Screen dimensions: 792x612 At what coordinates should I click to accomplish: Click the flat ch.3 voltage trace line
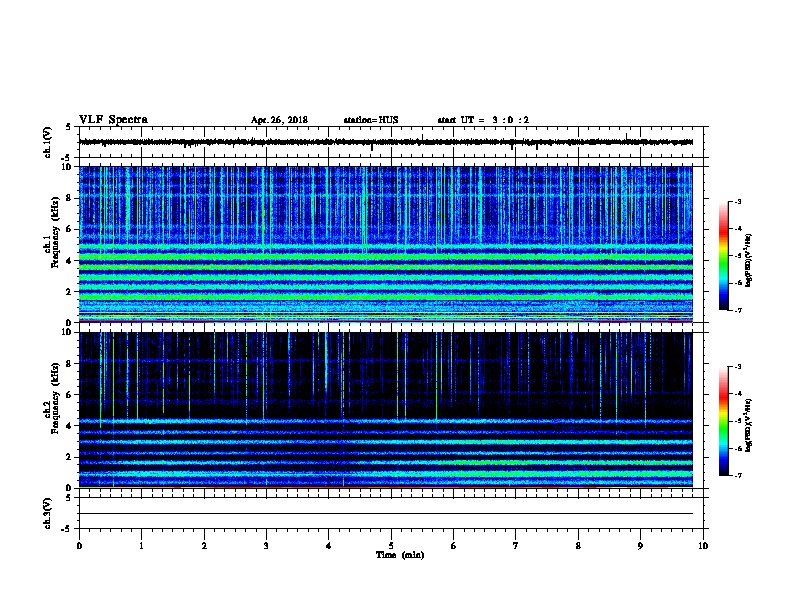(386, 514)
